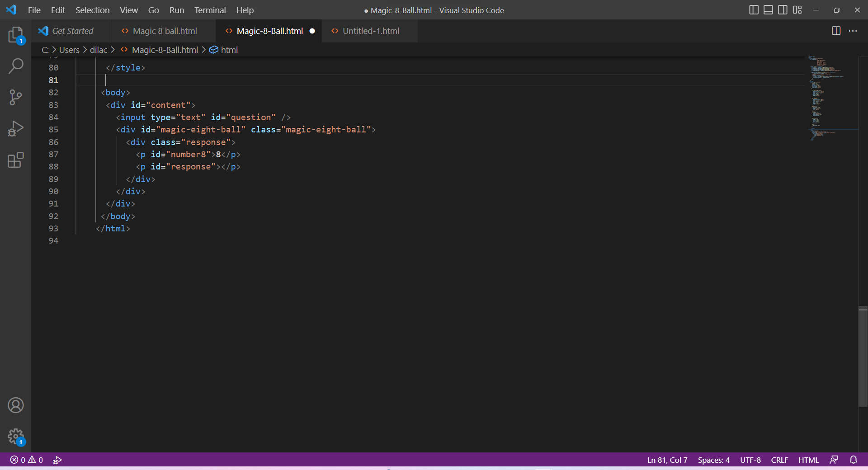
Task: Open the Accounts menu
Action: 16,405
